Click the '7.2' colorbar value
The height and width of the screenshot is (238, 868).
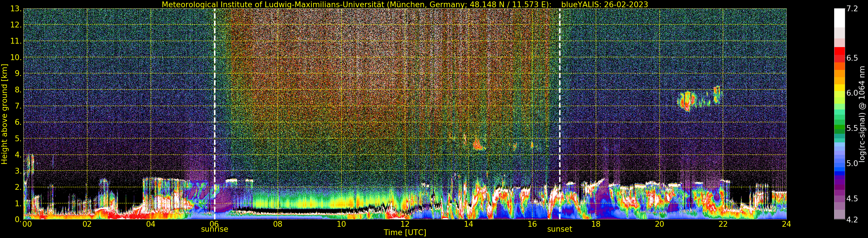coord(852,9)
